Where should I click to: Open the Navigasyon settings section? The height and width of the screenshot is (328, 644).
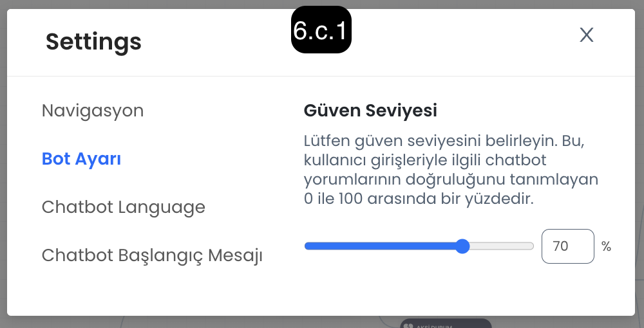pos(93,111)
